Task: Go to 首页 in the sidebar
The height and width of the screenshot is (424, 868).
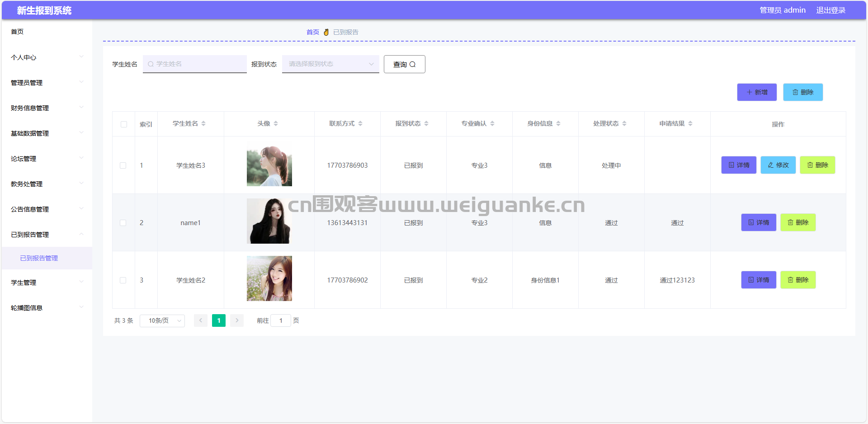Action: coord(17,32)
